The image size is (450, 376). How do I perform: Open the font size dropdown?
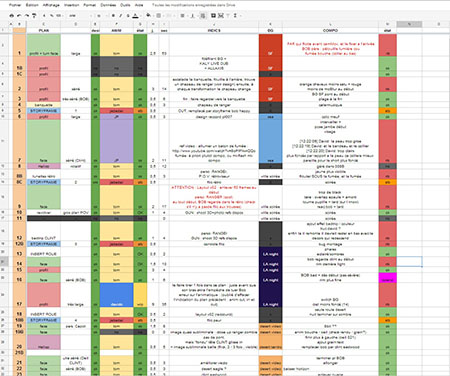100,16
